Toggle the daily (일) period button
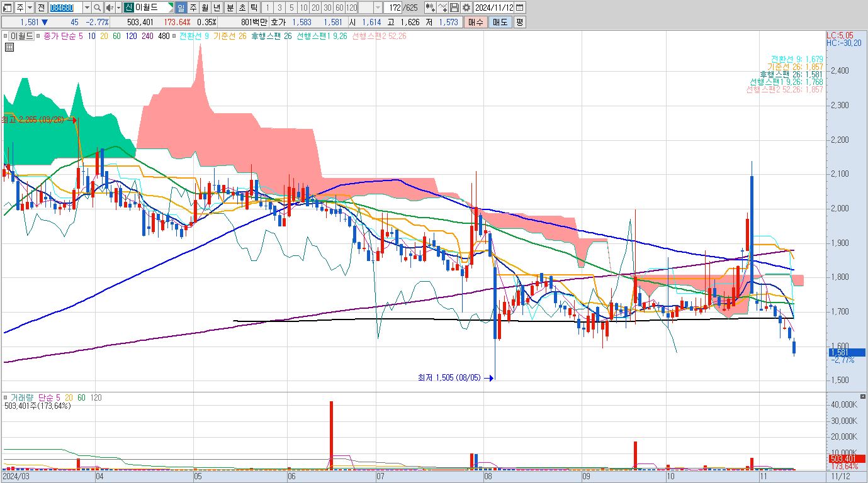The image size is (868, 483). tap(181, 8)
